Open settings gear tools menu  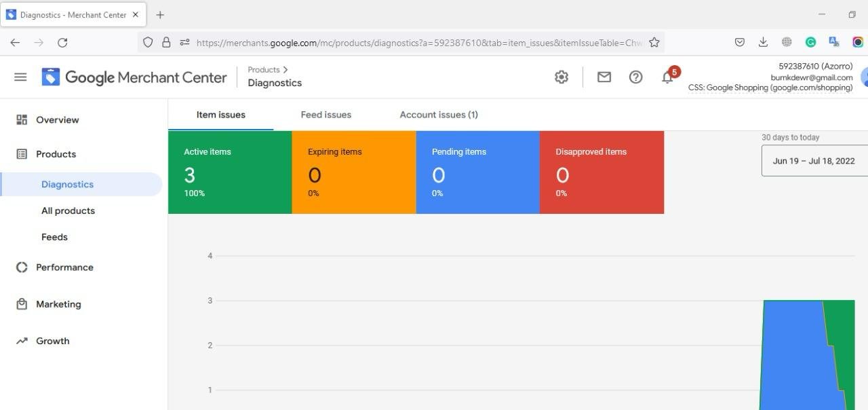click(561, 77)
